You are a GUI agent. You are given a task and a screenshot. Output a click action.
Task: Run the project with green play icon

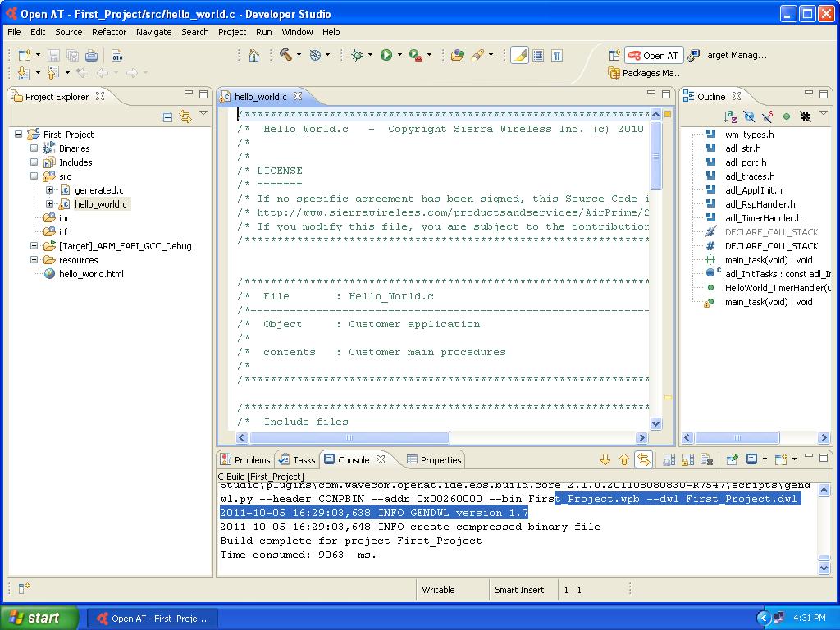click(386, 55)
